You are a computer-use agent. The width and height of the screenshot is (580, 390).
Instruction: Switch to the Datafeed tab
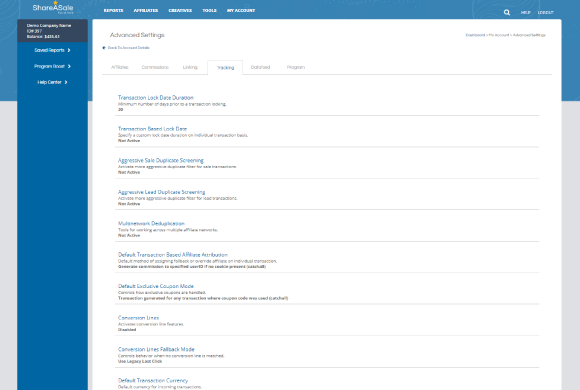260,67
